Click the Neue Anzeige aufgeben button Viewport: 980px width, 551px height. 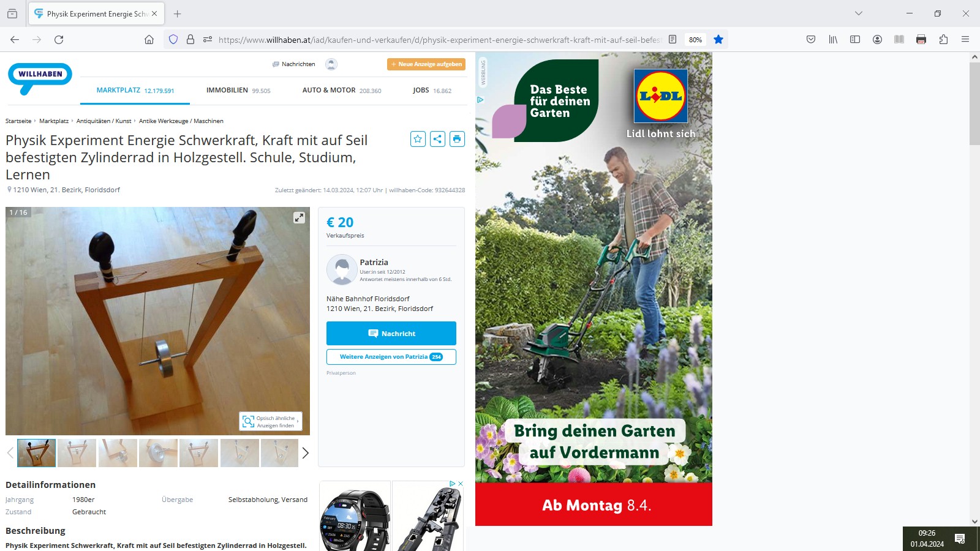[x=426, y=64]
